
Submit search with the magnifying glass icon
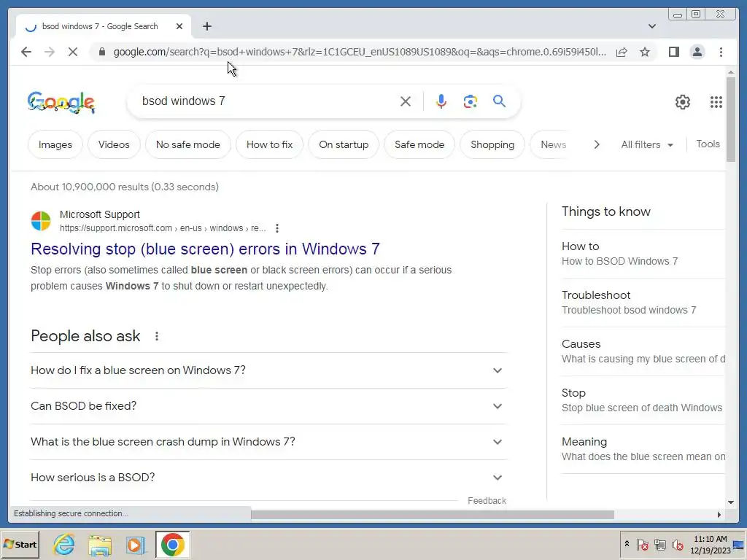(499, 101)
